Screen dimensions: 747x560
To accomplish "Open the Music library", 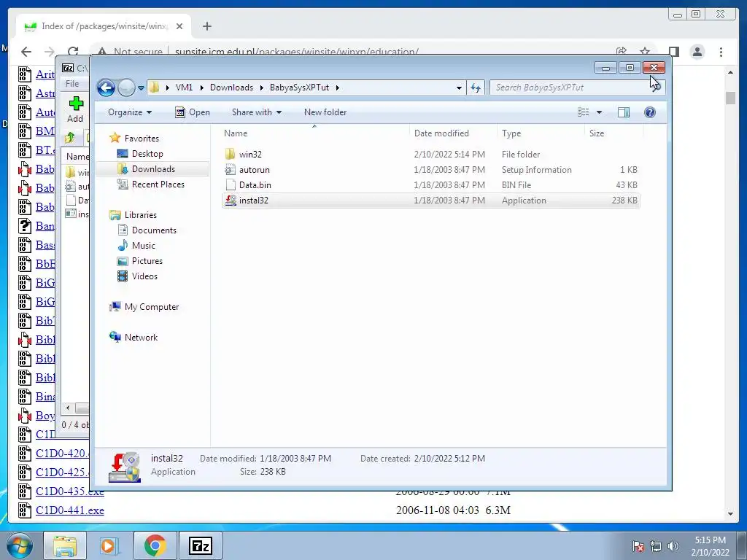I will 144,246.
